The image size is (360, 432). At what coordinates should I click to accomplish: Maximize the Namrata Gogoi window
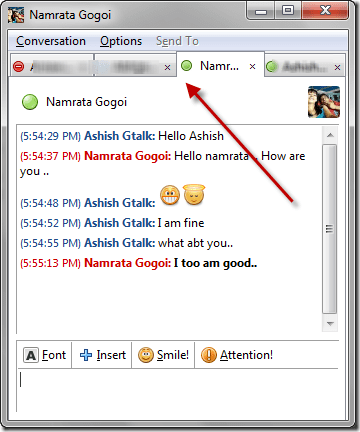tap(288, 11)
